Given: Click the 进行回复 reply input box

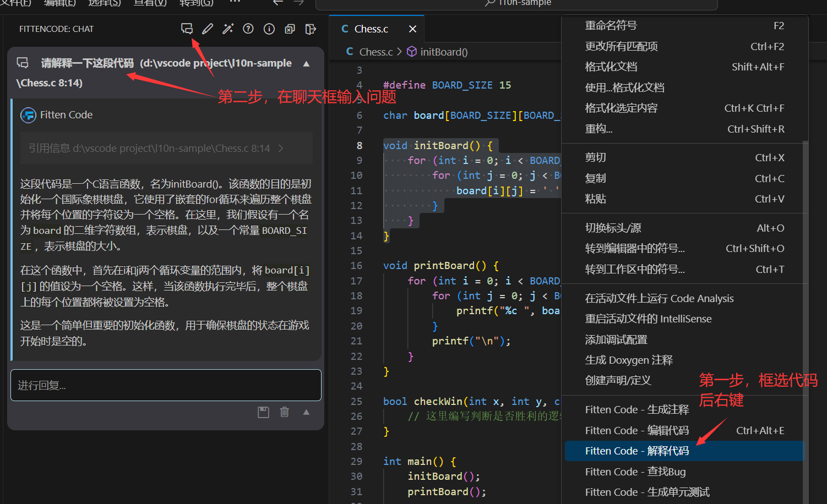Looking at the screenshot, I should click(166, 385).
